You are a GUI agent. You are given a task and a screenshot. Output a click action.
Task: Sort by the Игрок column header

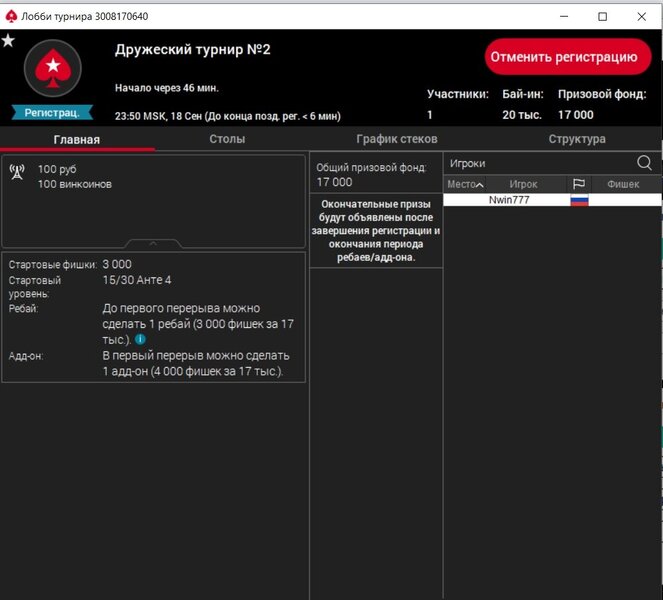[523, 184]
